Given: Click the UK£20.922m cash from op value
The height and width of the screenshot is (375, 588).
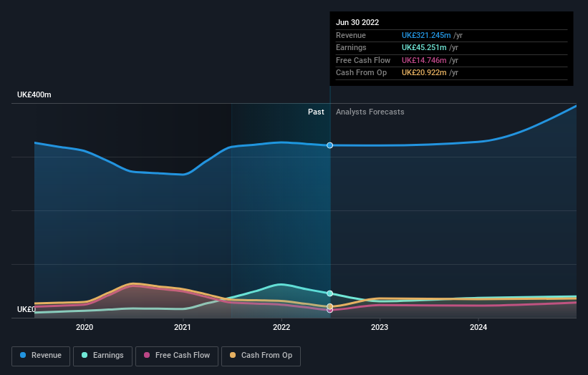Looking at the screenshot, I should pos(424,73).
